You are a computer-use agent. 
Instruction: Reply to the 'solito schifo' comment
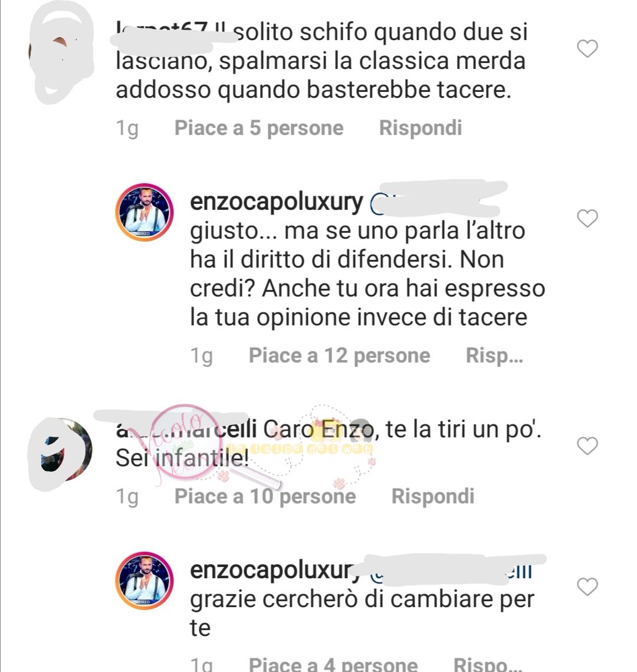click(421, 128)
